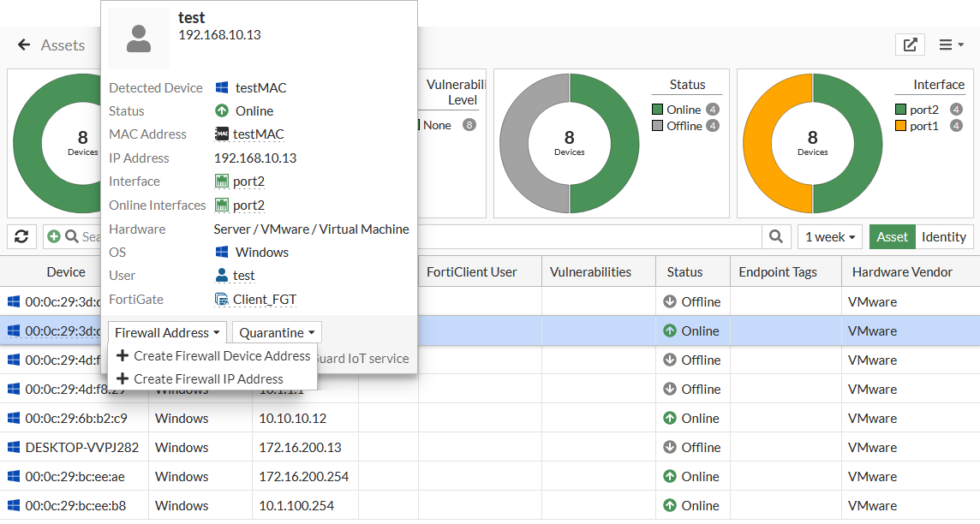Expand the Quarantine dropdown in the popup
Viewport: 980px width, 524px height.
[x=276, y=332]
